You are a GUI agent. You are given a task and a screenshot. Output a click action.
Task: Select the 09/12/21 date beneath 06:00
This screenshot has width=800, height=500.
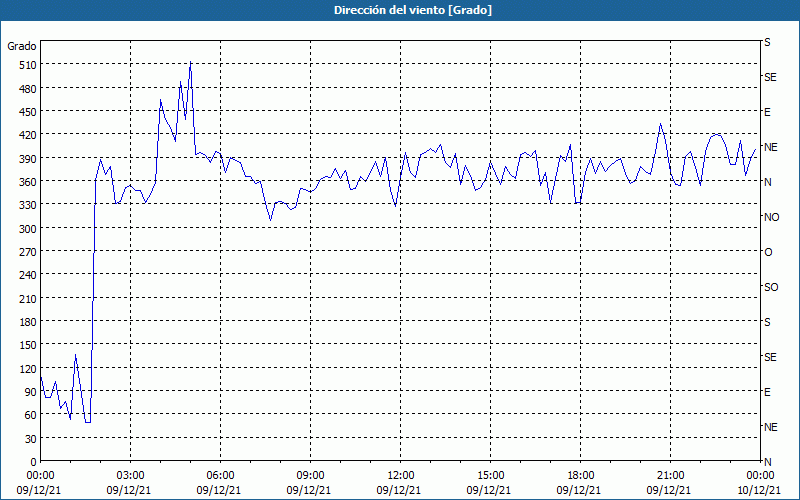point(219,490)
